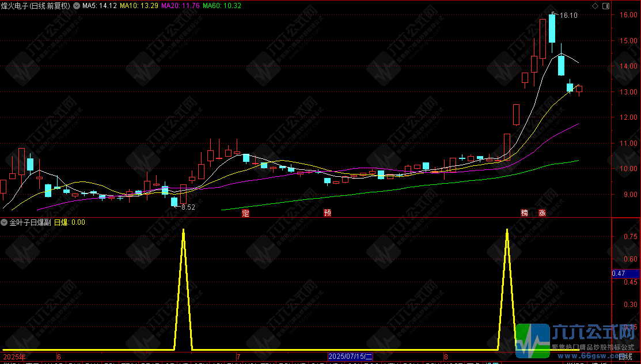Click the MA60: 10.32 label

(x=222, y=6)
